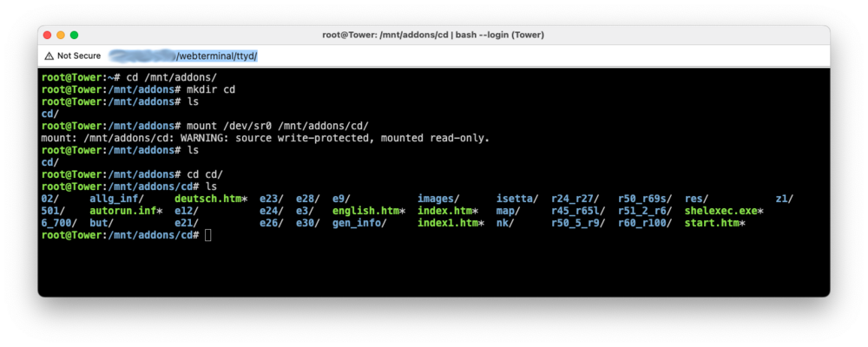Viewport: 868px width, 347px height.
Task: Click the "r50_5_r9/" directory entry
Action: tap(578, 224)
